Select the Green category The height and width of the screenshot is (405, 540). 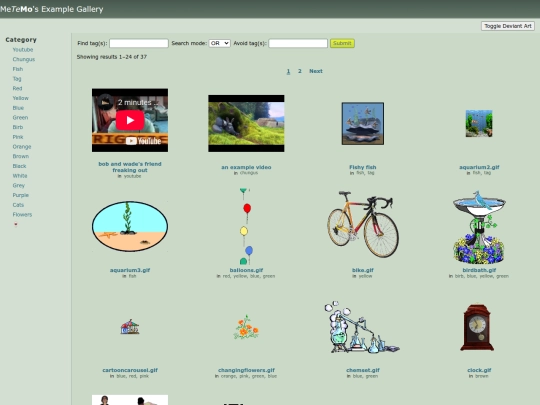[20, 117]
